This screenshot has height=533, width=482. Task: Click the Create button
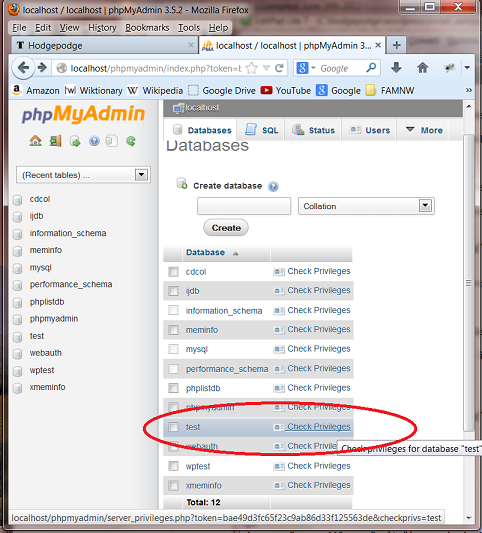coord(226,228)
